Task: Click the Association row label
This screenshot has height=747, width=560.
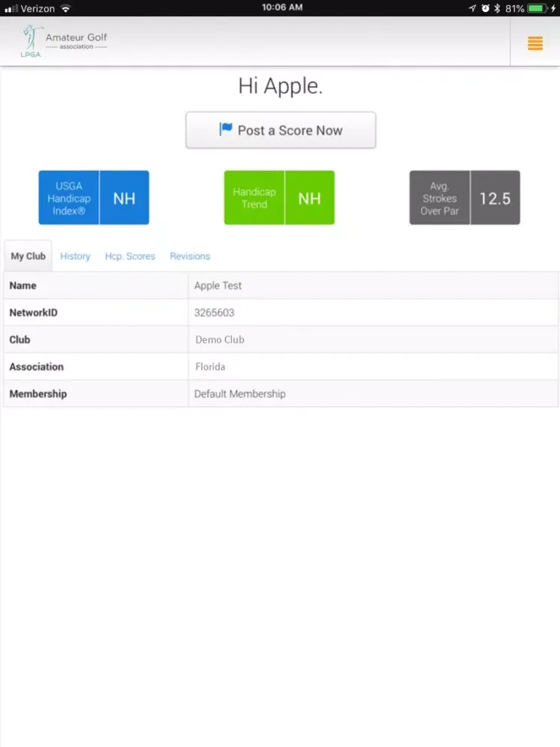Action: [36, 367]
